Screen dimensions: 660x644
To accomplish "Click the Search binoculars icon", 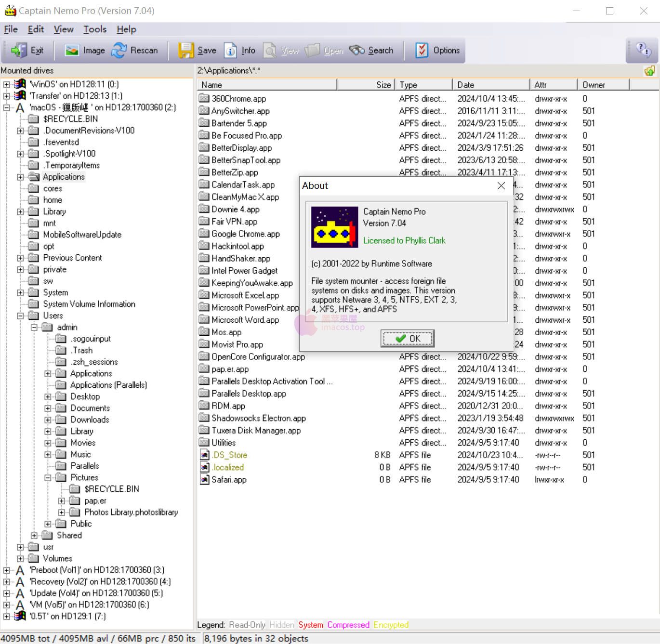I will [x=357, y=50].
